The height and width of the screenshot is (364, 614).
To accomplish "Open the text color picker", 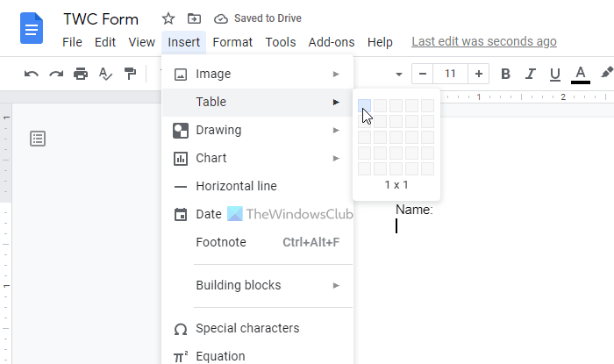I will [580, 74].
